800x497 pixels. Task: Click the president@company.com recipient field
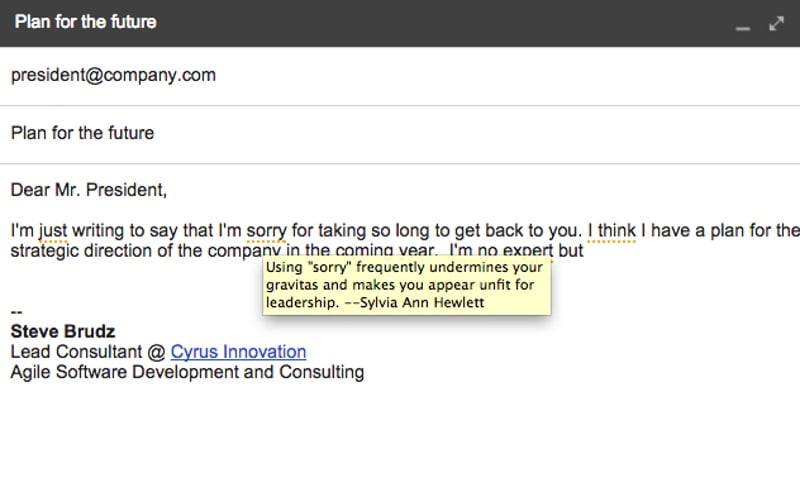pyautogui.click(x=113, y=75)
